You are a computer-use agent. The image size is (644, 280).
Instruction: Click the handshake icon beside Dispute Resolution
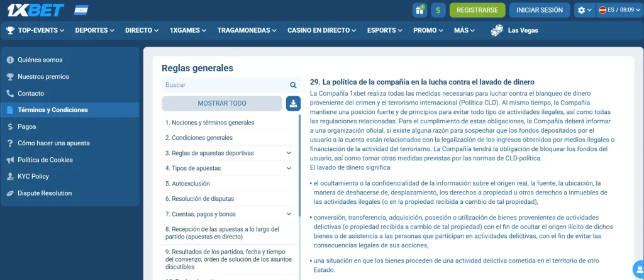pyautogui.click(x=10, y=193)
